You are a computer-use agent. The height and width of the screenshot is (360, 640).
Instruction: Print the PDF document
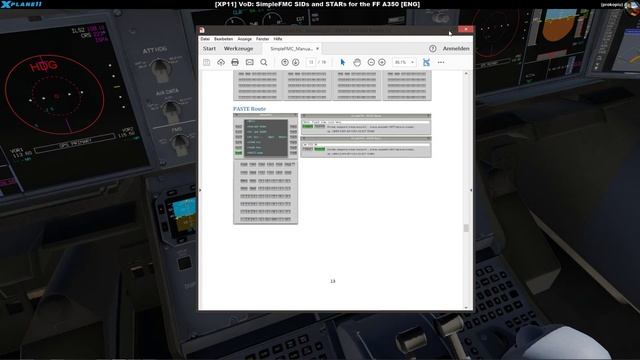(x=235, y=62)
